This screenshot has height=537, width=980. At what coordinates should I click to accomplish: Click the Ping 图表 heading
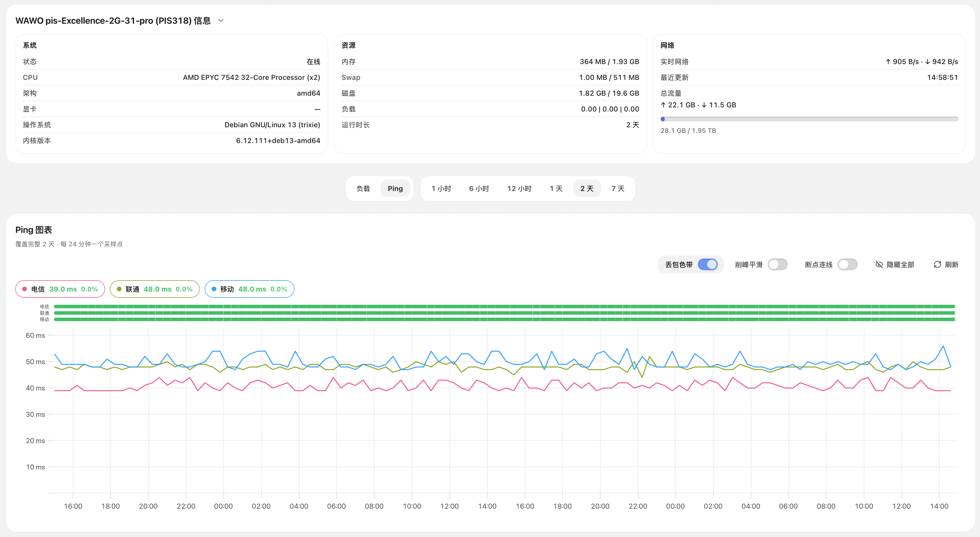pyautogui.click(x=33, y=230)
